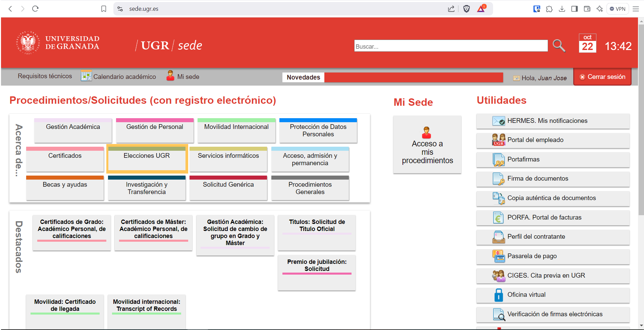This screenshot has width=644, height=330.
Task: Open the Elecciones UGR category
Action: click(x=147, y=159)
